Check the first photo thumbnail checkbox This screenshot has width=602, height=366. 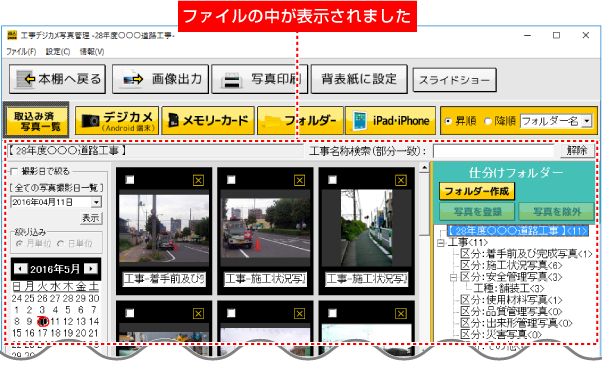click(x=130, y=180)
